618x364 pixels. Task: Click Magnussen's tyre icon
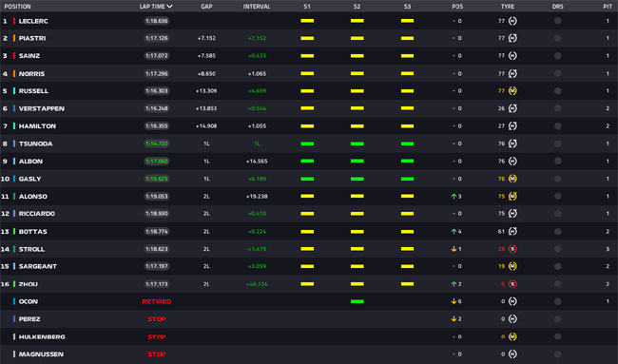tap(512, 354)
